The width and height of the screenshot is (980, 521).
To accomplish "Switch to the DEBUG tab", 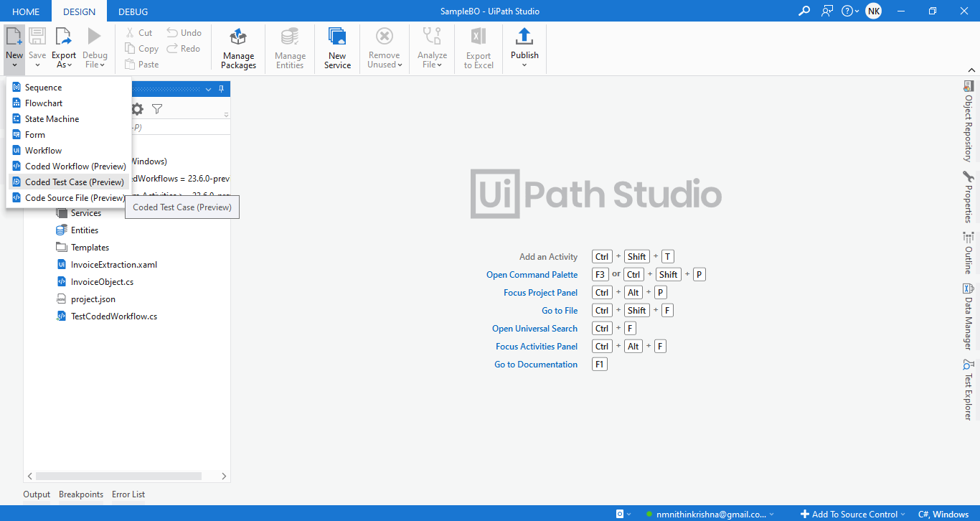I will (x=133, y=11).
